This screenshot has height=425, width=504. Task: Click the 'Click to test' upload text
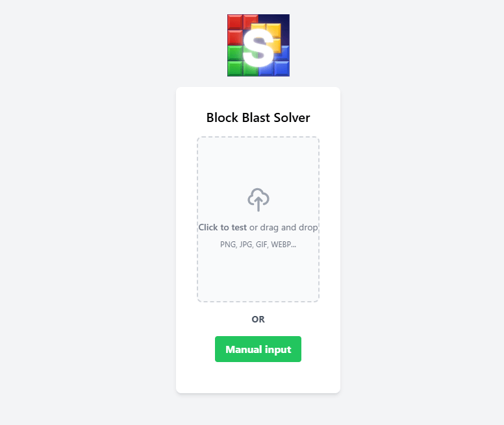(x=222, y=227)
